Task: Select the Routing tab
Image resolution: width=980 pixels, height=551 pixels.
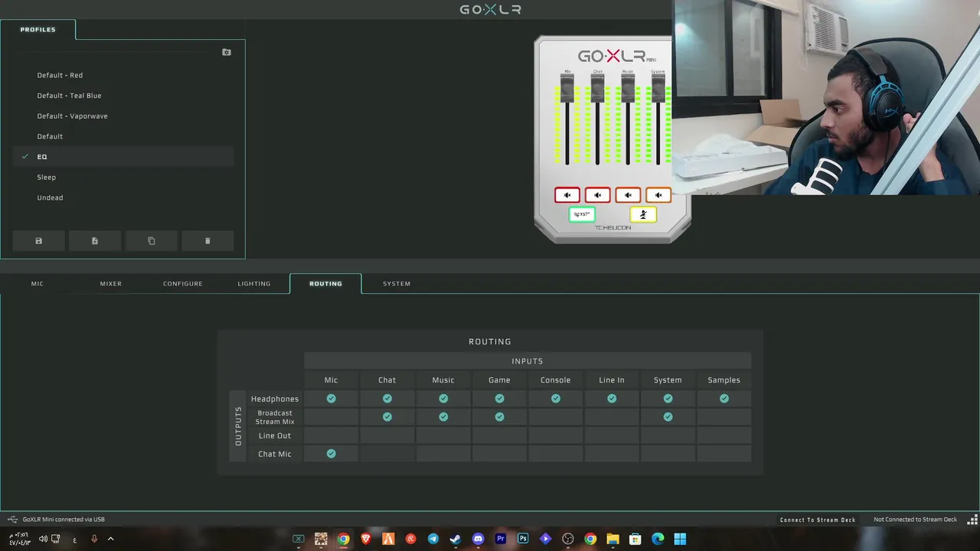Action: click(325, 284)
